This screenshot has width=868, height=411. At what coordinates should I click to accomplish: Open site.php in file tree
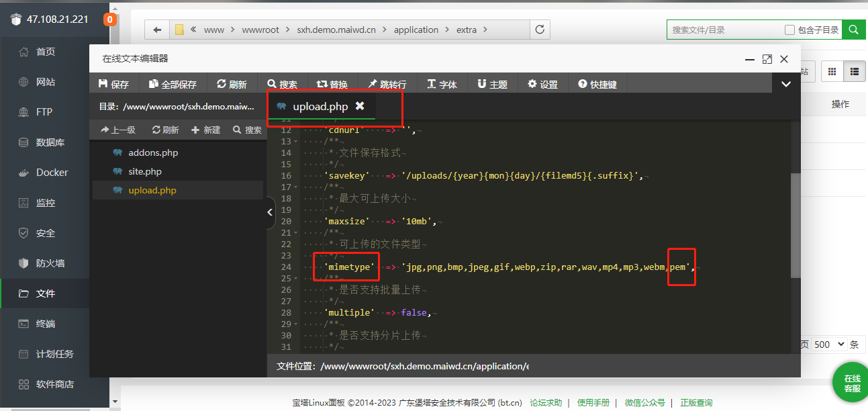[x=145, y=171]
